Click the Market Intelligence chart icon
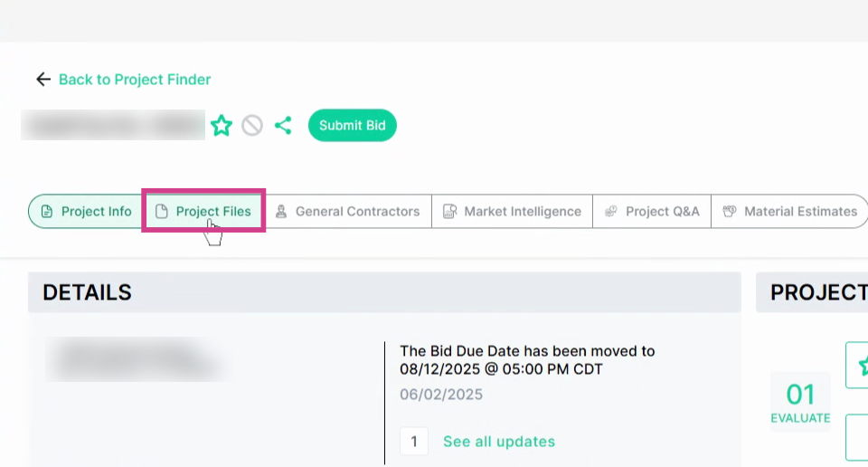The width and height of the screenshot is (868, 467). tap(449, 211)
